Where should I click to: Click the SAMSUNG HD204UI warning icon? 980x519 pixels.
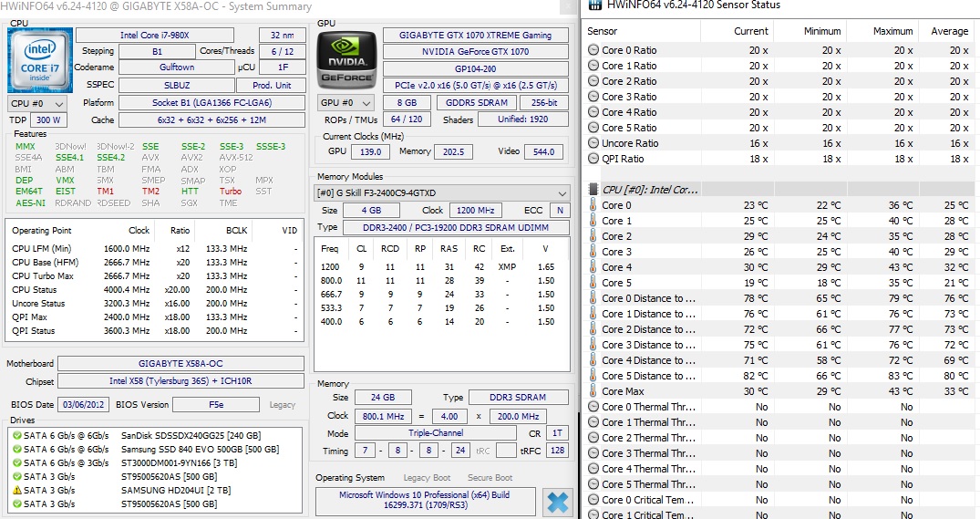(17, 490)
